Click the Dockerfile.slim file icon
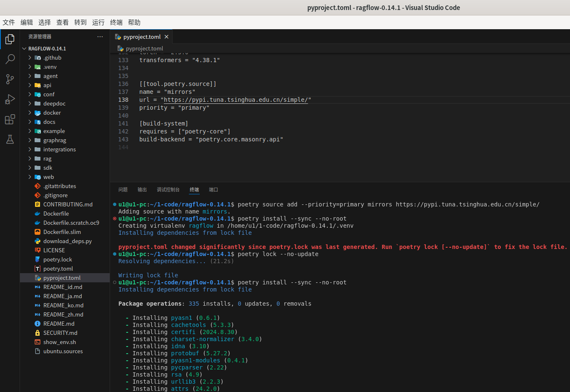The image size is (570, 392). point(38,232)
